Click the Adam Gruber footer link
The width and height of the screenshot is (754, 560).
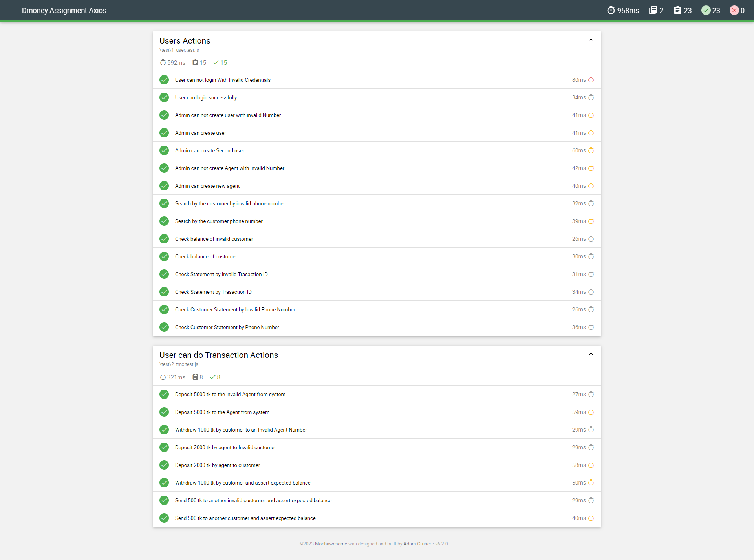click(x=417, y=544)
